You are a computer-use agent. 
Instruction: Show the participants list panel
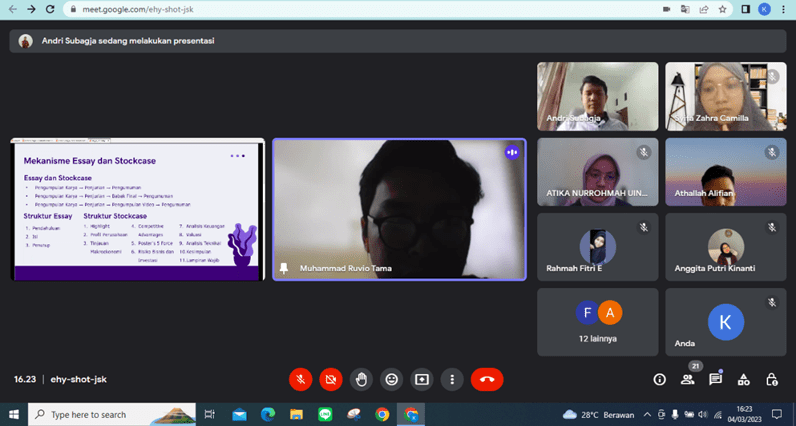coord(687,380)
